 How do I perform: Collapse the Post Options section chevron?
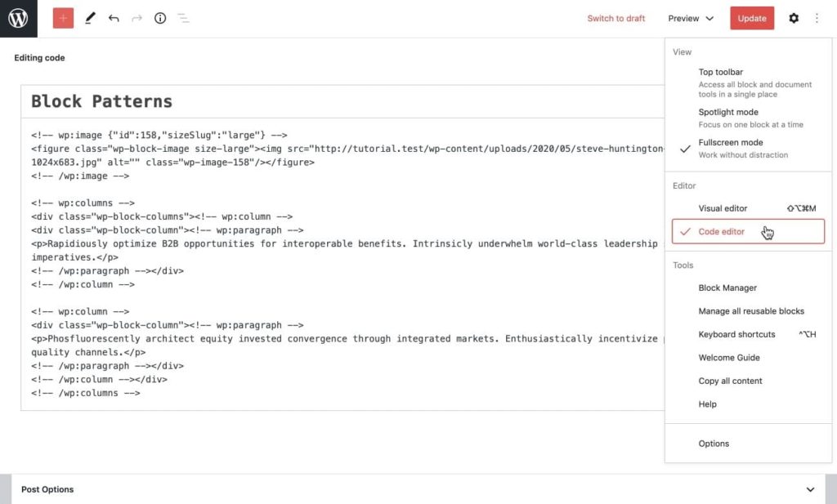[810, 488]
